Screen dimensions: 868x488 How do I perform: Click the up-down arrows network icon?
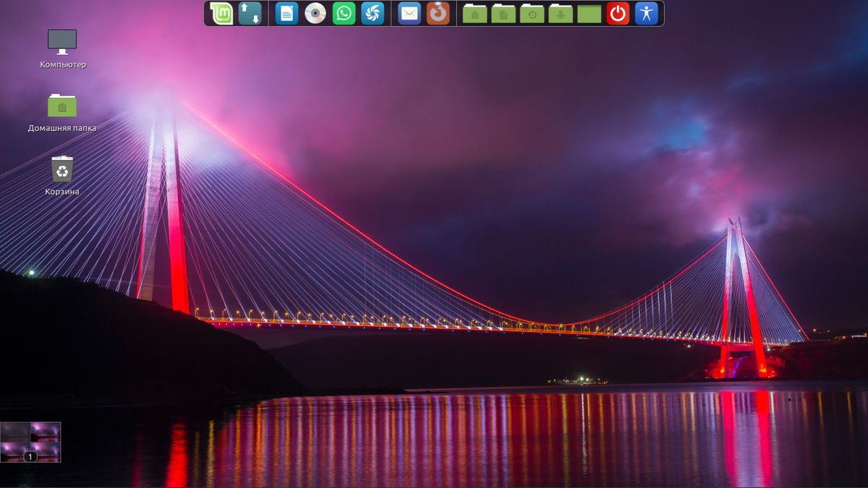250,13
